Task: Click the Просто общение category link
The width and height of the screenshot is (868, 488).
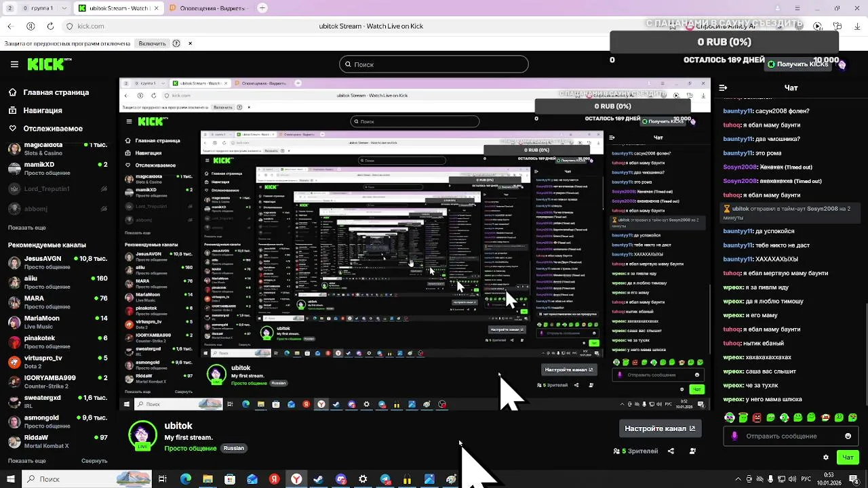Action: click(x=191, y=448)
